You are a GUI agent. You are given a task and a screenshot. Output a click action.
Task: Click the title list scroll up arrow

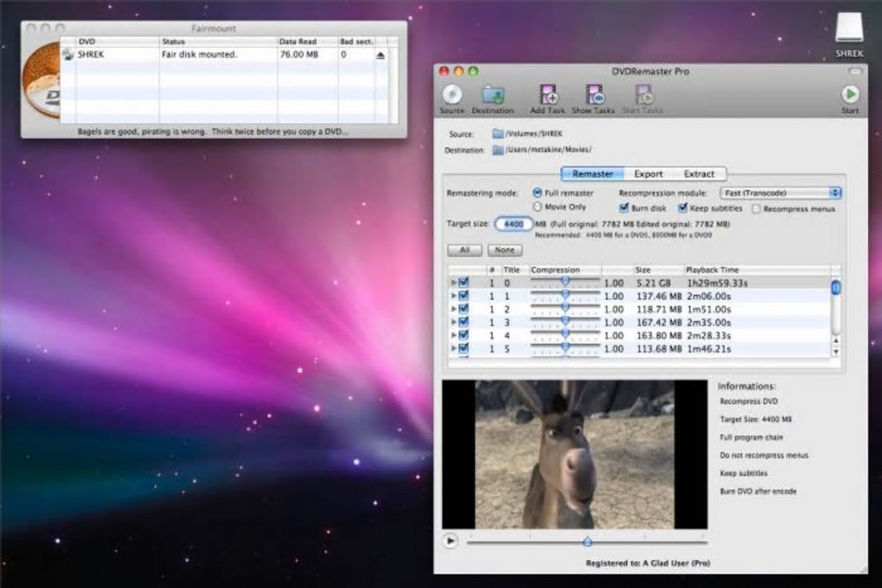[836, 341]
